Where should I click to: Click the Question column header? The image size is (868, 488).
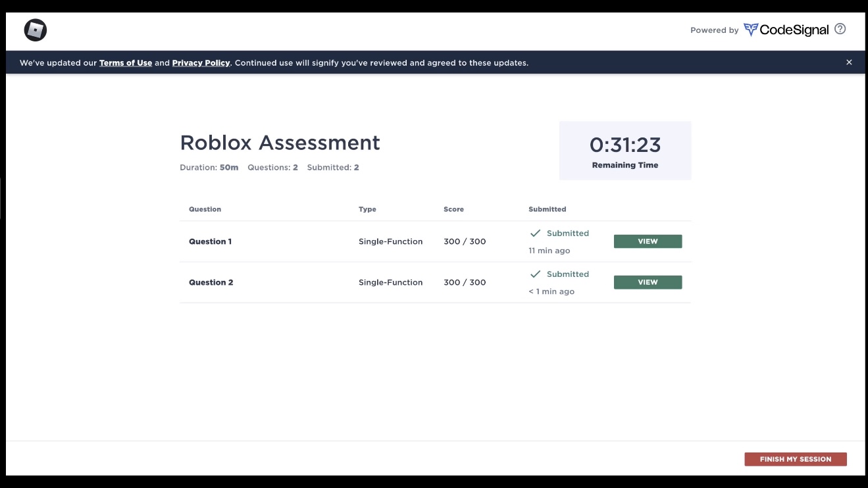205,209
